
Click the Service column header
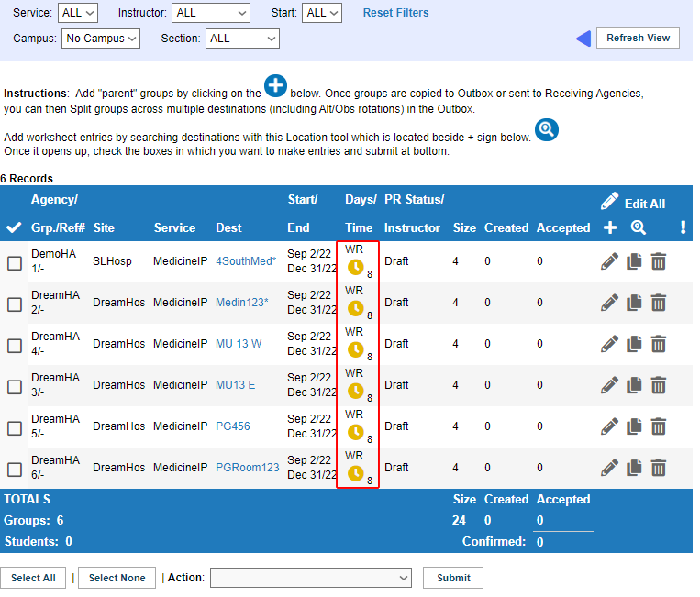[174, 227]
